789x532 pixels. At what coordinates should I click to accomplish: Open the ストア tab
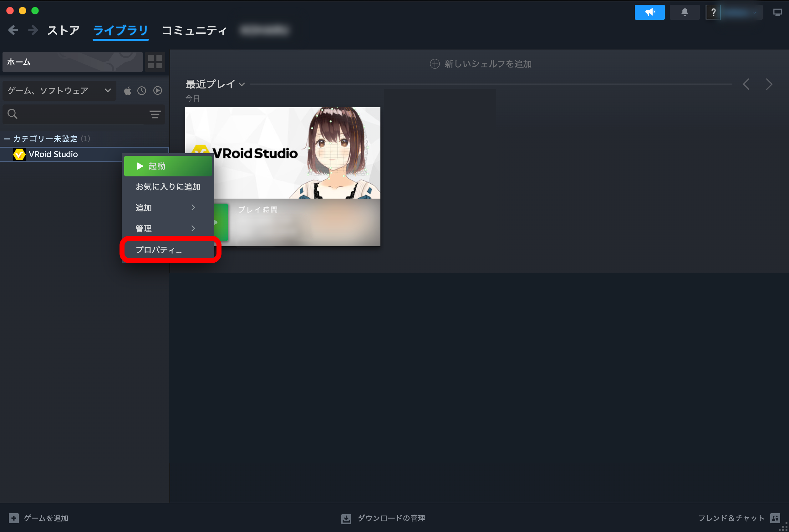pyautogui.click(x=64, y=31)
